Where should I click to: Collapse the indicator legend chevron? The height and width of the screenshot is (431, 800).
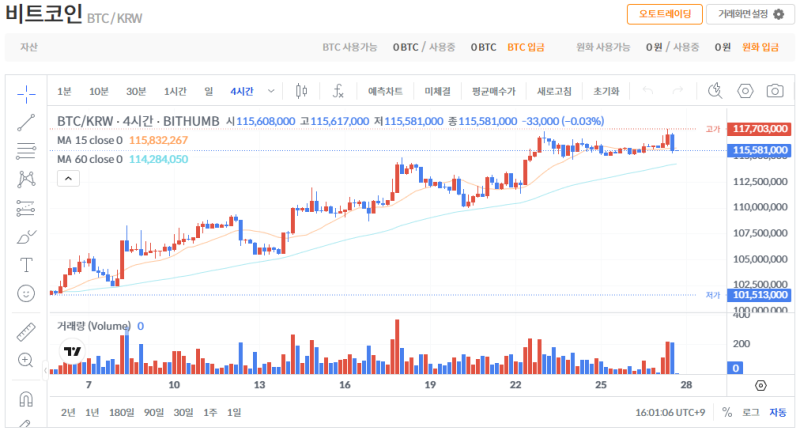68,179
